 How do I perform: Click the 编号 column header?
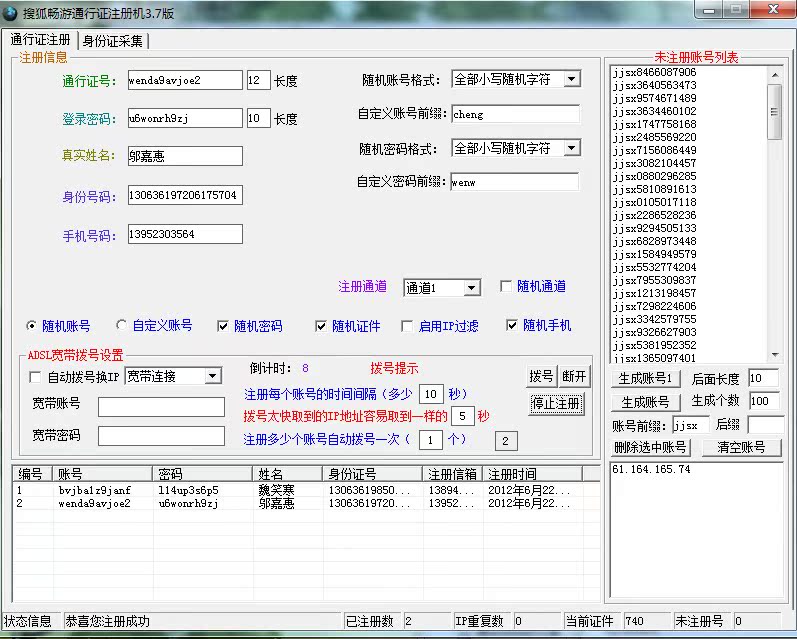pyautogui.click(x=33, y=474)
